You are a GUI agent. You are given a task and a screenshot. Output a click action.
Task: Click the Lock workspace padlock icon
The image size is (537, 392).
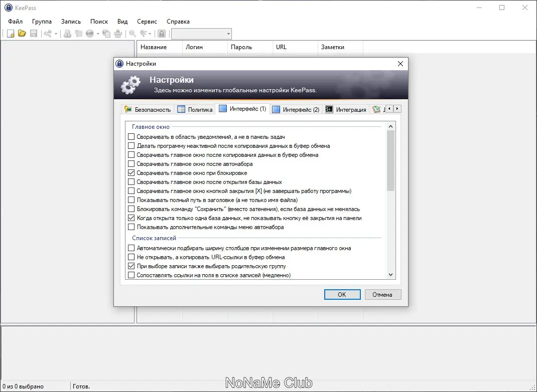pos(162,34)
